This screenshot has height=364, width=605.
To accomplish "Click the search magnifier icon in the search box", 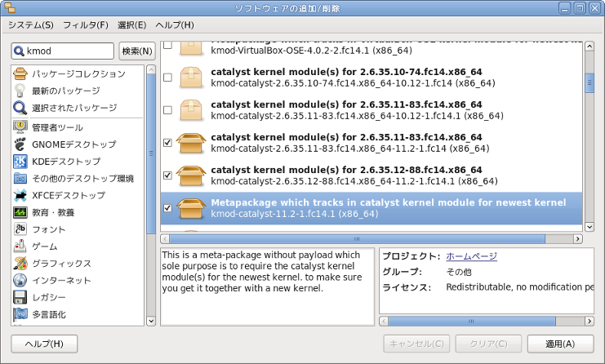I will pyautogui.click(x=19, y=51).
